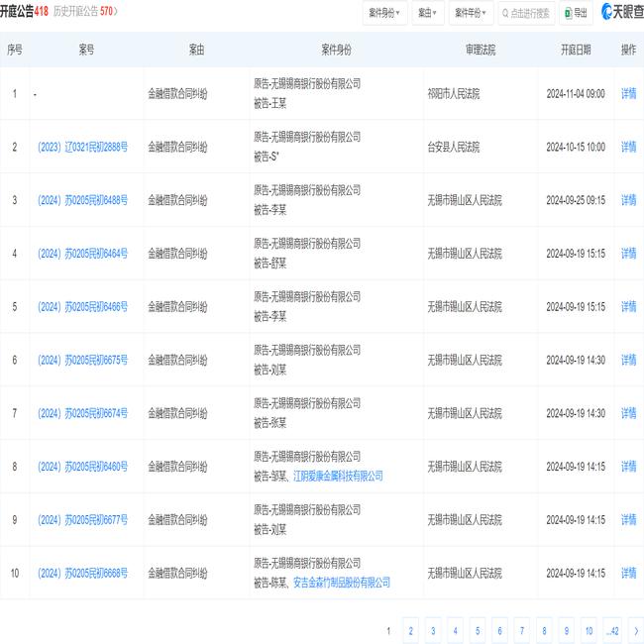Open case (2023)辽0321民初2888号

coord(82,147)
